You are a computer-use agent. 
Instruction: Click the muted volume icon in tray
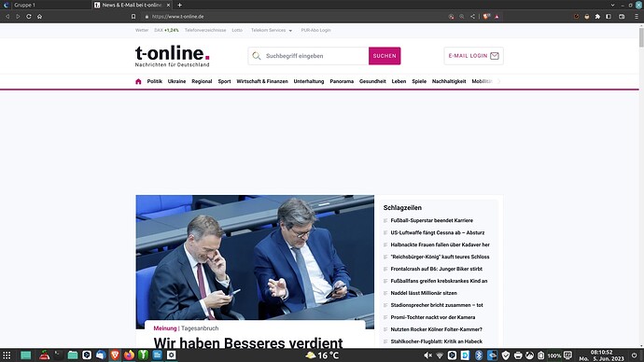pyautogui.click(x=427, y=355)
